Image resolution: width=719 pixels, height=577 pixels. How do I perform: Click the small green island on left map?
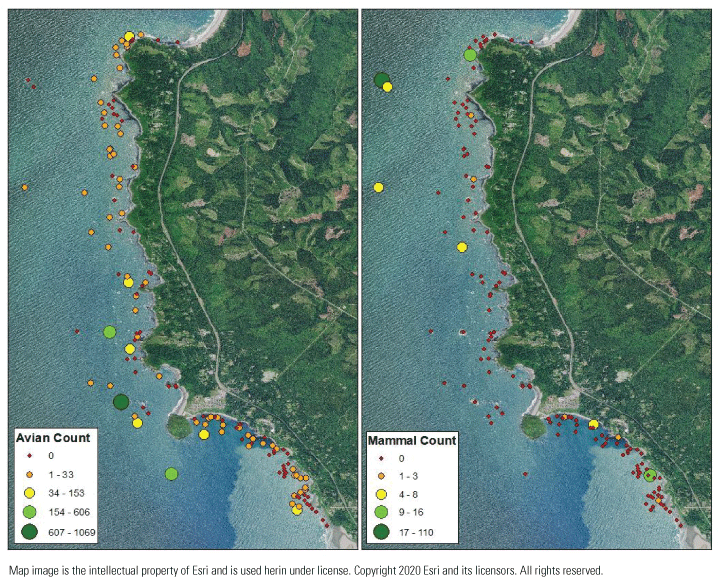coord(179,427)
